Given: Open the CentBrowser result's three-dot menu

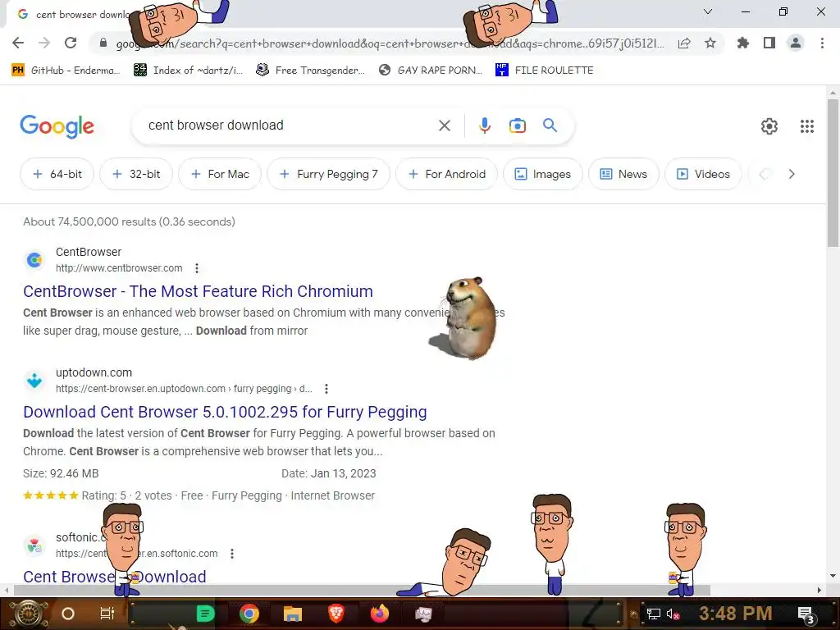Looking at the screenshot, I should [x=197, y=268].
